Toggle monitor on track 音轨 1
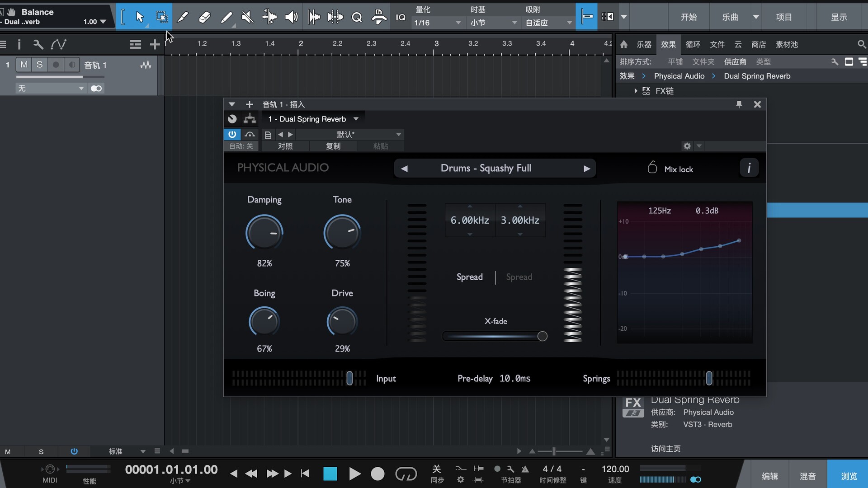 [x=71, y=65]
